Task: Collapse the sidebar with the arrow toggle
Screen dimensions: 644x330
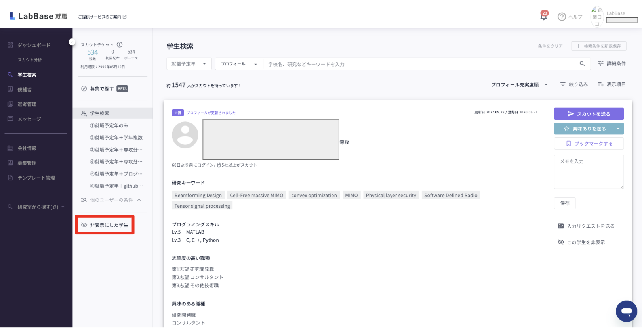Action: point(72,42)
